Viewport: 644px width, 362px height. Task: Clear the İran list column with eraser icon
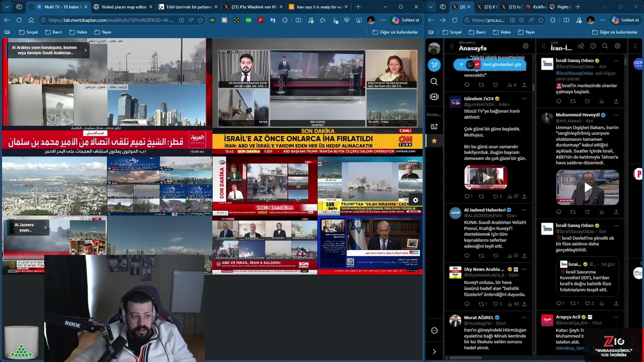tap(581, 46)
